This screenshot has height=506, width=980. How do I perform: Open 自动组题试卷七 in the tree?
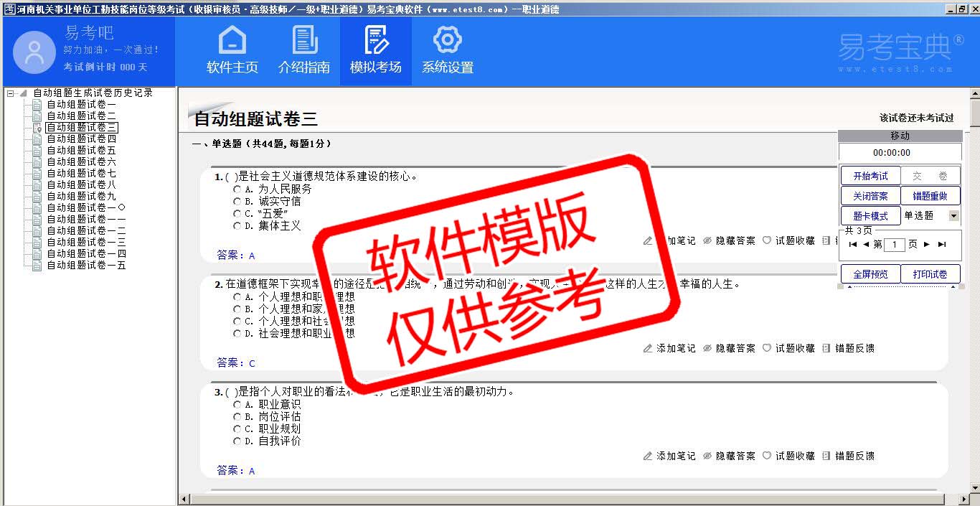[x=81, y=174]
